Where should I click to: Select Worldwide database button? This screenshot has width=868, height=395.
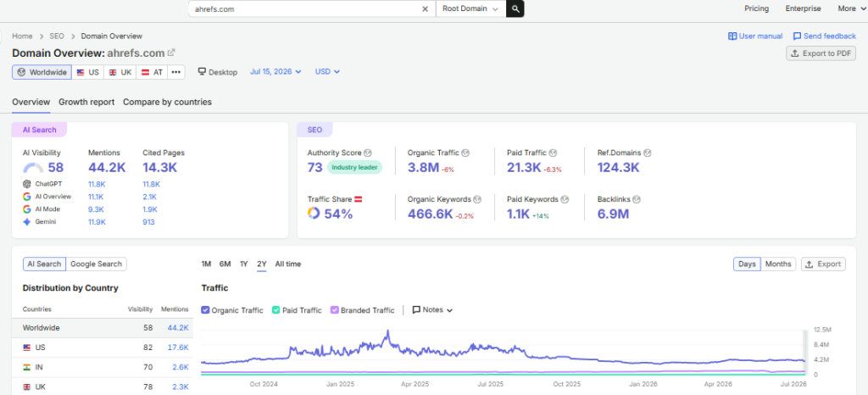click(42, 72)
